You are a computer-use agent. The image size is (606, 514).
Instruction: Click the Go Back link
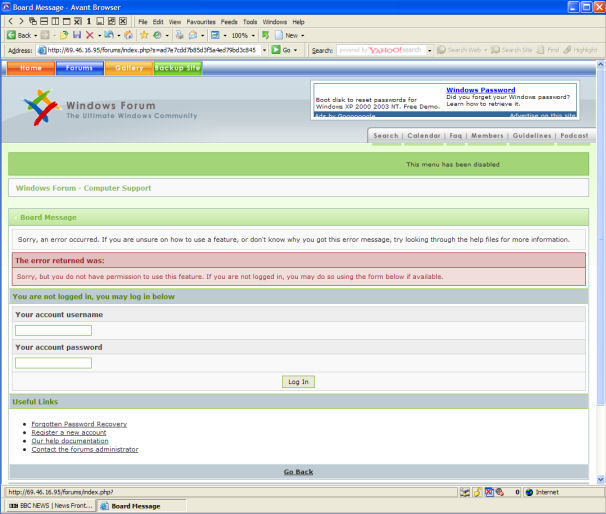[298, 472]
